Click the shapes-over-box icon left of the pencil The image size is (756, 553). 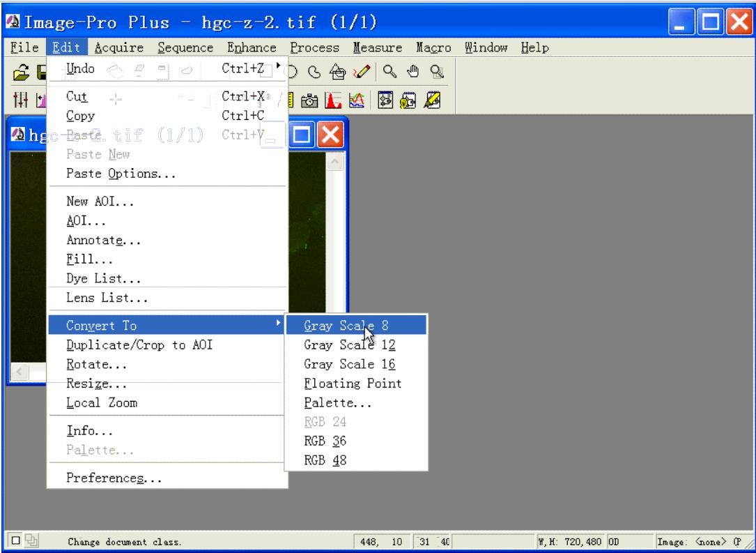pyautogui.click(x=337, y=72)
